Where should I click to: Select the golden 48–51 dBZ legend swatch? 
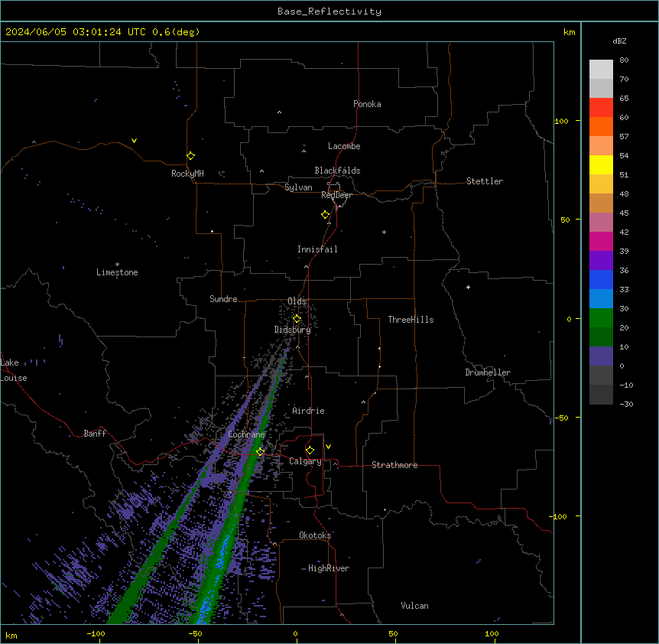pos(601,184)
